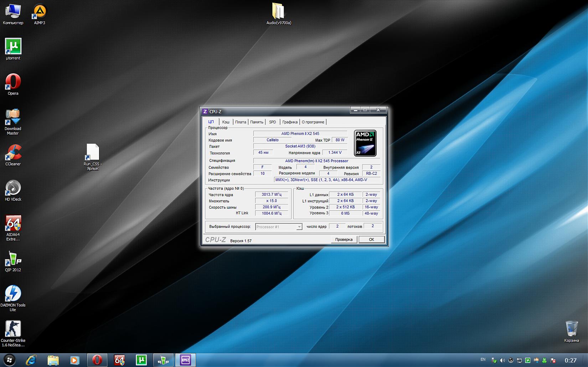Click the Windows Start button

click(x=10, y=360)
